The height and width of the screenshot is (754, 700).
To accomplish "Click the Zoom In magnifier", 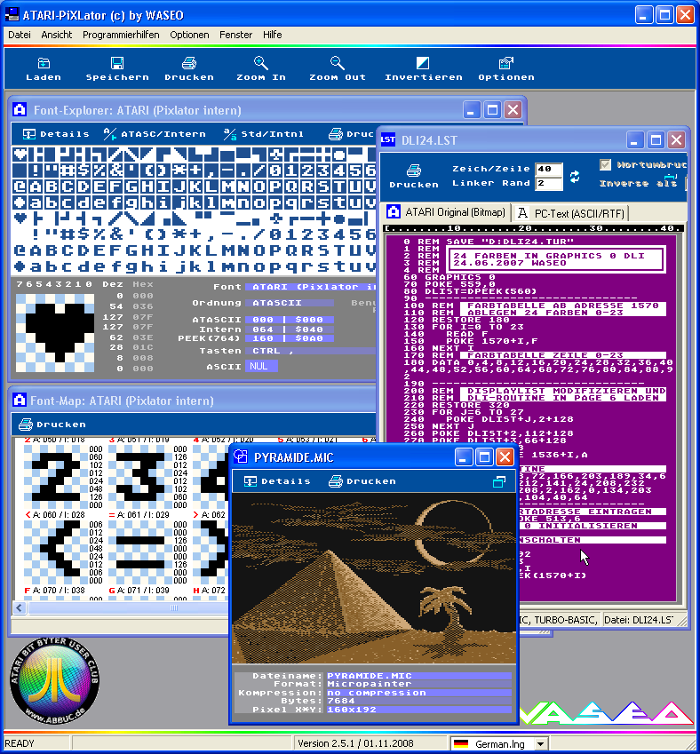I will [x=261, y=63].
